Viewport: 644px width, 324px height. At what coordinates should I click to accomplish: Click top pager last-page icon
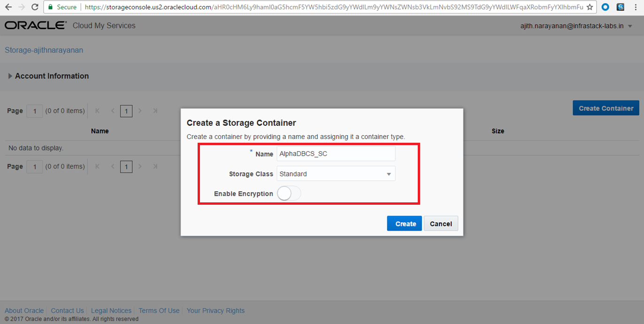(155, 111)
